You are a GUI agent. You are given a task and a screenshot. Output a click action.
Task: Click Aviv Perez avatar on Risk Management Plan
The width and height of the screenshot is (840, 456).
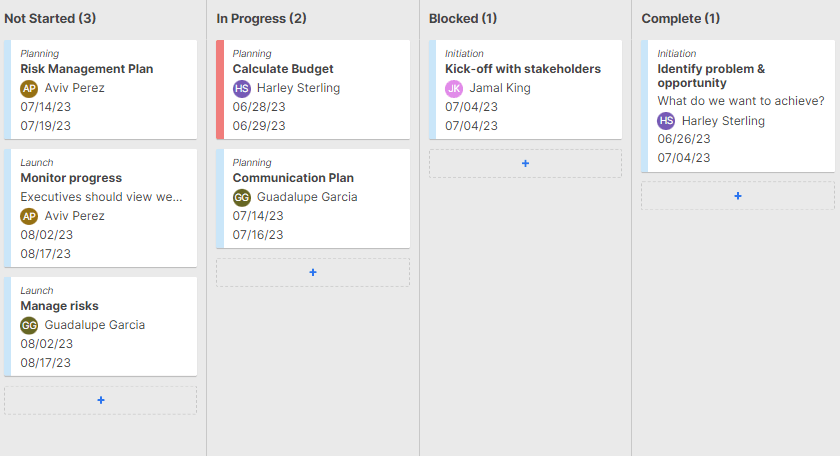(29, 88)
